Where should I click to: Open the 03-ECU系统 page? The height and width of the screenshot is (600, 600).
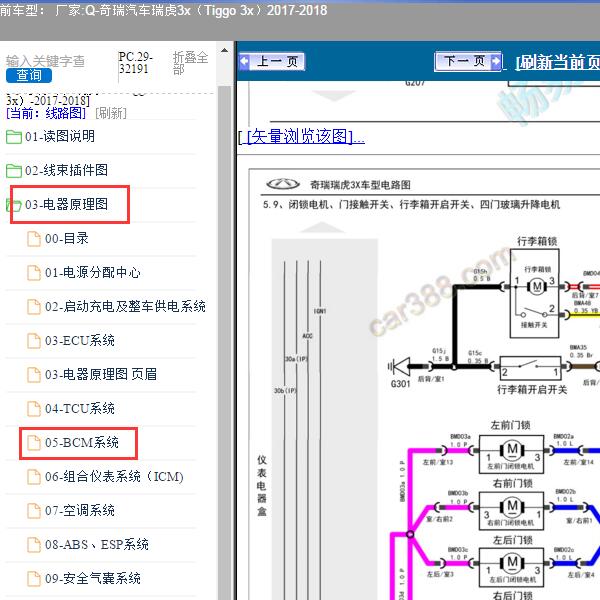click(80, 341)
